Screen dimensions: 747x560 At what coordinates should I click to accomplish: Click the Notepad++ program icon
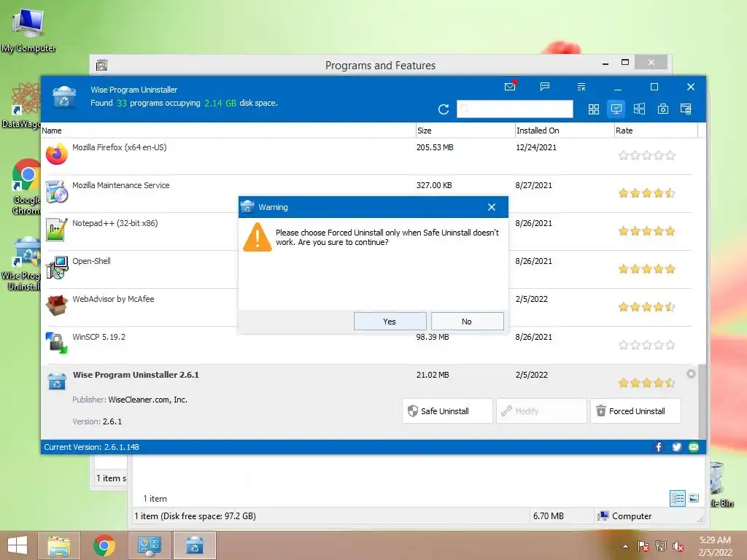57,229
